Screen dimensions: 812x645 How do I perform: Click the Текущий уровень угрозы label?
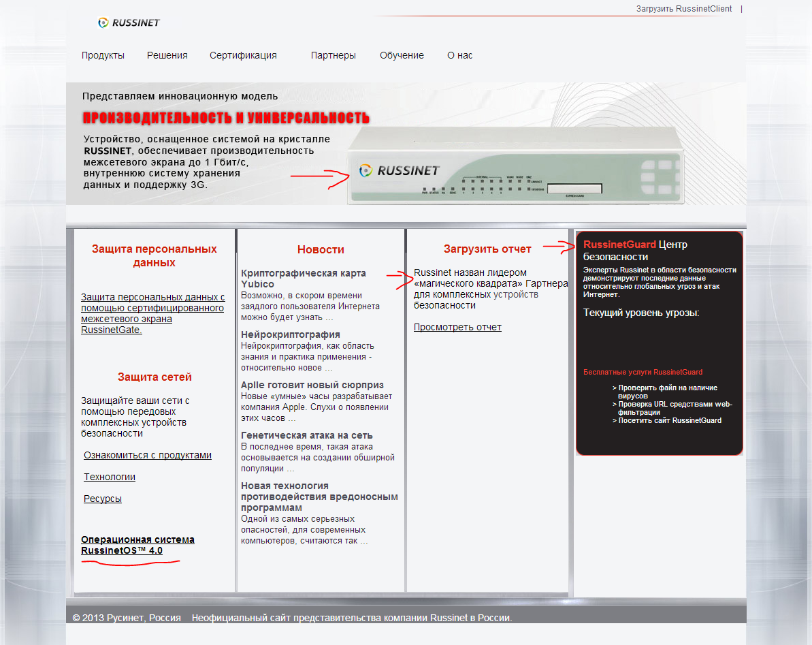[x=641, y=313]
